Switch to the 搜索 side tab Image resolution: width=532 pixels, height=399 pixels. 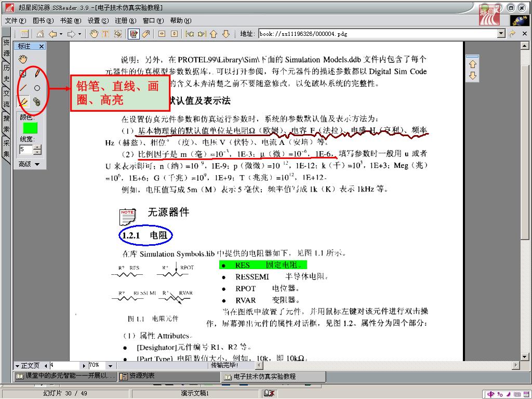point(6,124)
